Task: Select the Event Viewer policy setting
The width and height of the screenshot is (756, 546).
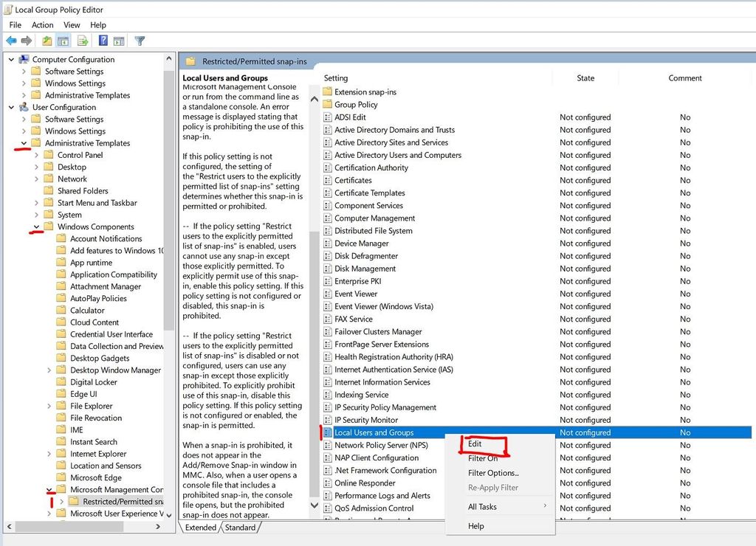Action: coord(357,294)
